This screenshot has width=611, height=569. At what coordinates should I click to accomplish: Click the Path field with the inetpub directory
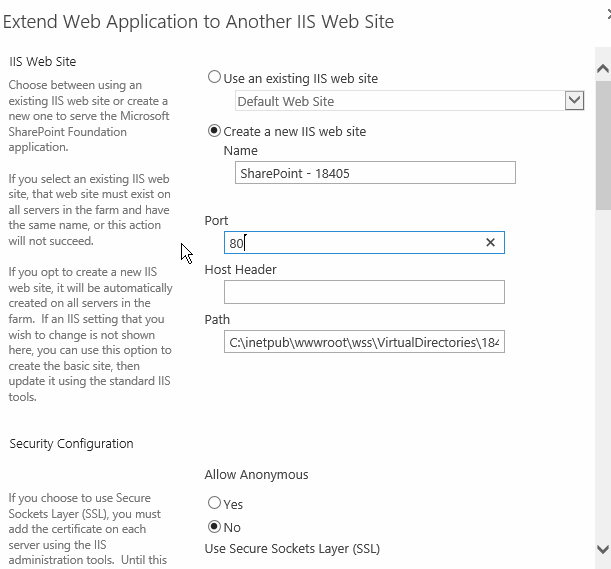coord(364,343)
